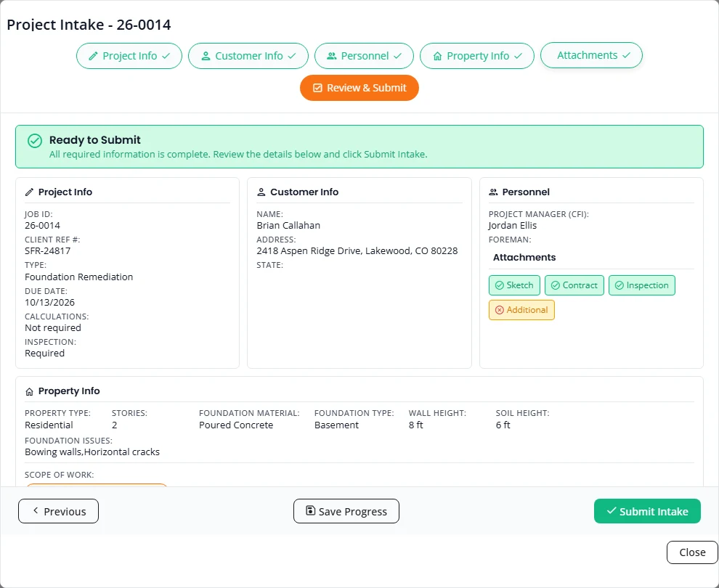Open the Property Info step tab

pyautogui.click(x=477, y=56)
